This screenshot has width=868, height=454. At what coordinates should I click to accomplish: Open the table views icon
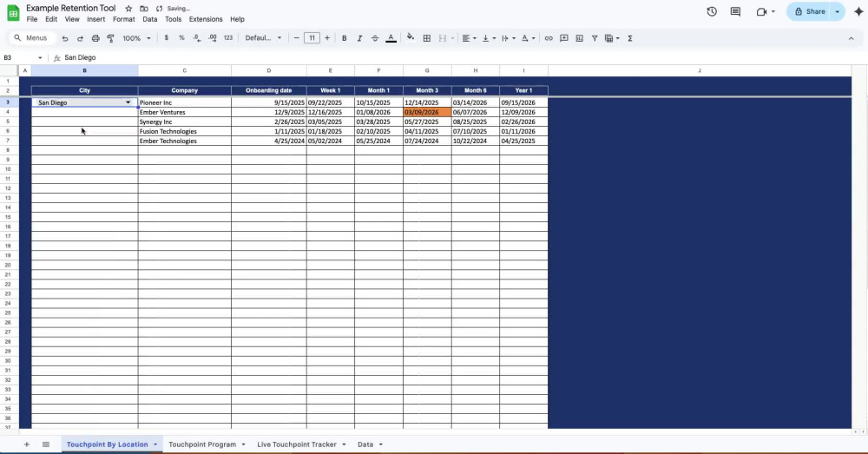[612, 38]
